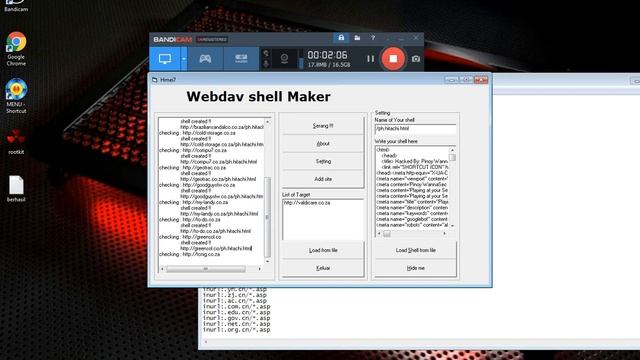Click the log pane scroll right arrow
The image size is (640, 360).
(x=260, y=269)
